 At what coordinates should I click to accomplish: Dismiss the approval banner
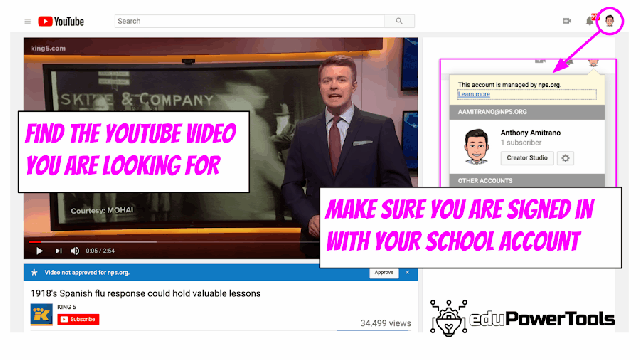coord(407,272)
